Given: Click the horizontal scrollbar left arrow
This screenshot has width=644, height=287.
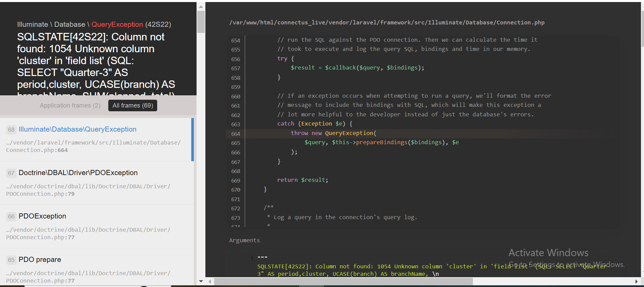Looking at the screenshot, I should [x=210, y=281].
